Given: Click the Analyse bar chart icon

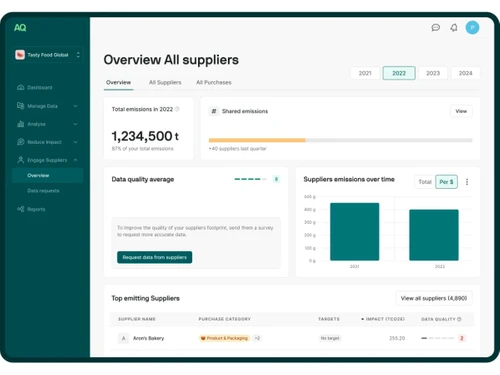Looking at the screenshot, I should (21, 124).
